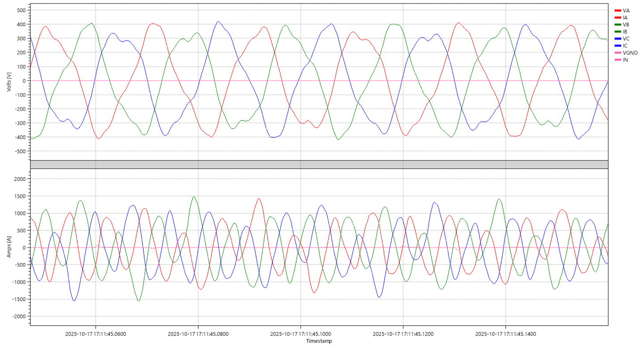The image size is (644, 349).
Task: Click the 17:11:45.1000 timestamp tick label
Action: [x=300, y=334]
